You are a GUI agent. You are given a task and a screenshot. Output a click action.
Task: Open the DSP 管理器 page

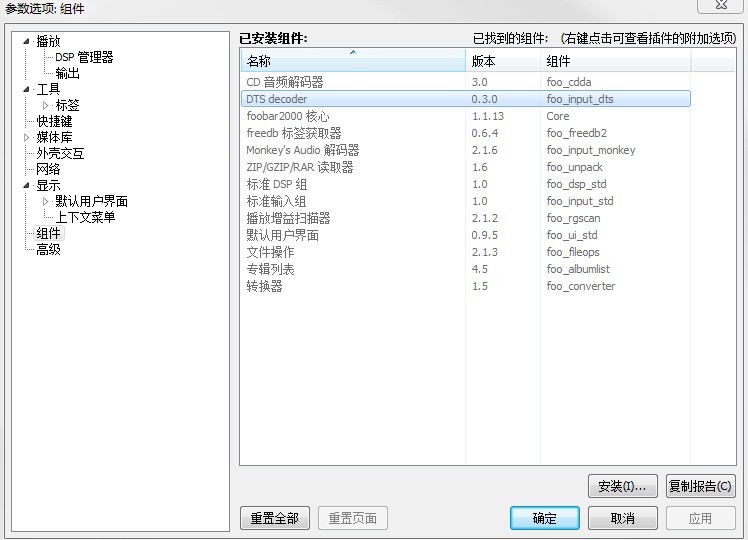84,57
